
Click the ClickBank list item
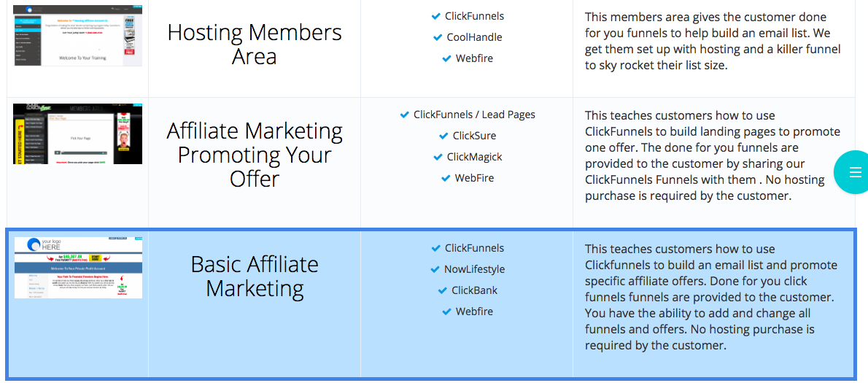[x=468, y=290]
